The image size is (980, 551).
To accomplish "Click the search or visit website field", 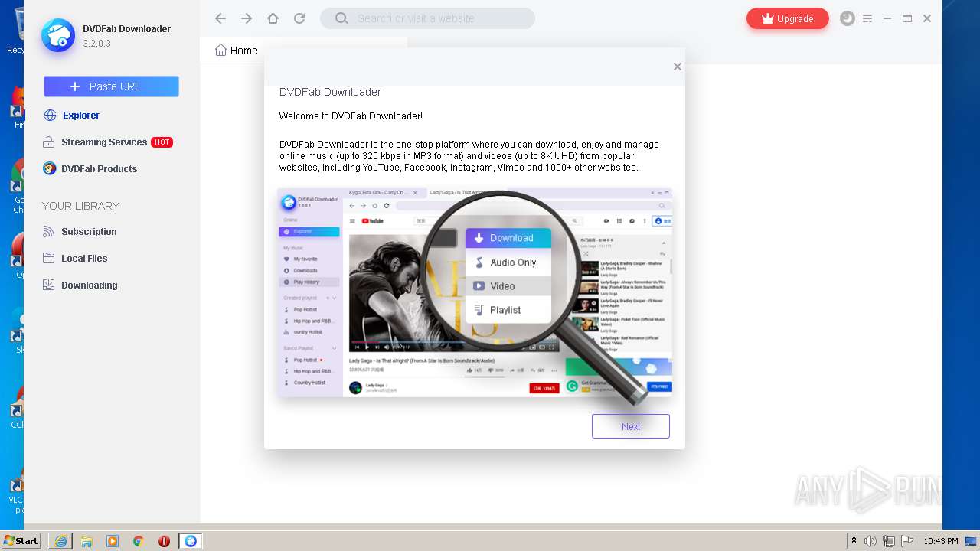I will (x=427, y=18).
